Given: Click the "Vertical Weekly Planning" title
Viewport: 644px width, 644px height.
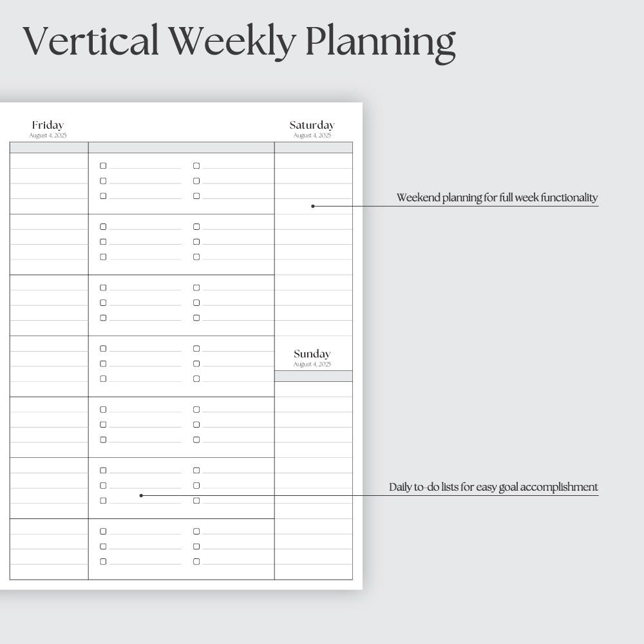Looking at the screenshot, I should 239,43.
